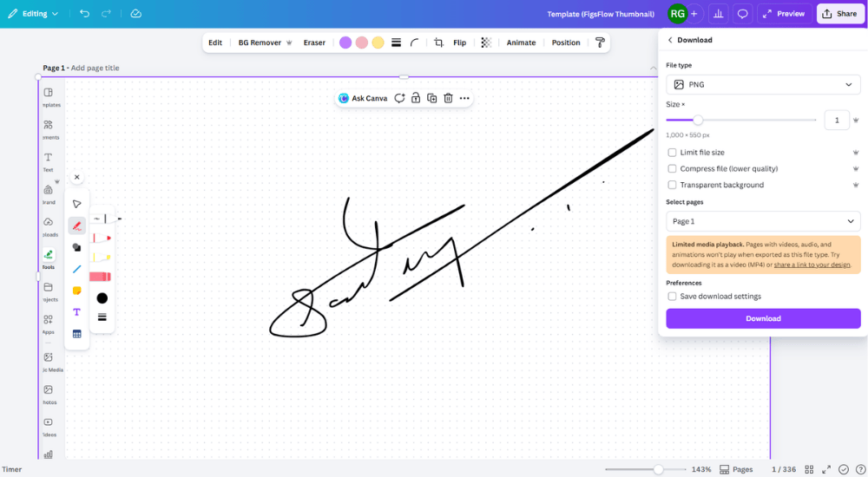Undo the last action
The height and width of the screenshot is (477, 868).
pos(84,13)
